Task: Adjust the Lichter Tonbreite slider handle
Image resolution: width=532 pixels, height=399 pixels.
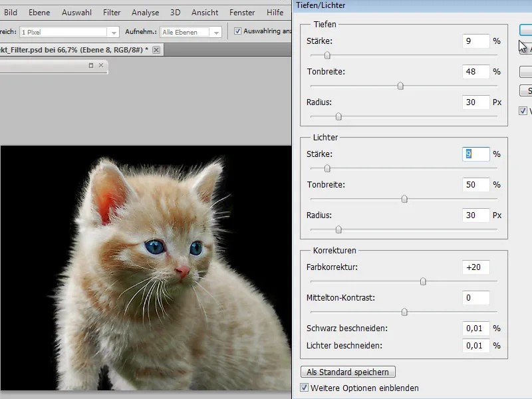Action: coord(404,199)
